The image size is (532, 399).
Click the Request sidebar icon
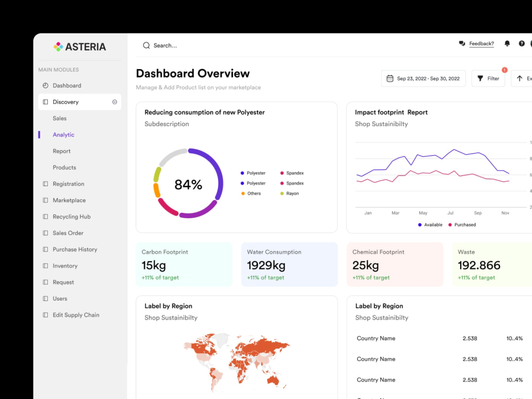click(x=45, y=282)
